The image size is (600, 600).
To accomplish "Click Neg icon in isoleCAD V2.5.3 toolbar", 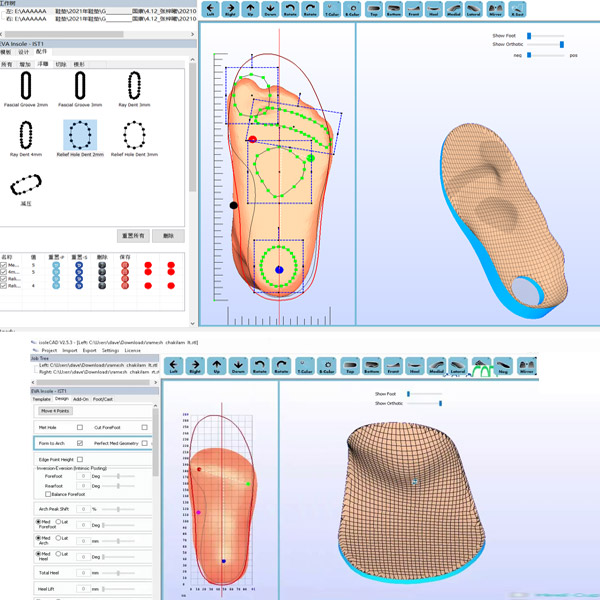I will [503, 366].
